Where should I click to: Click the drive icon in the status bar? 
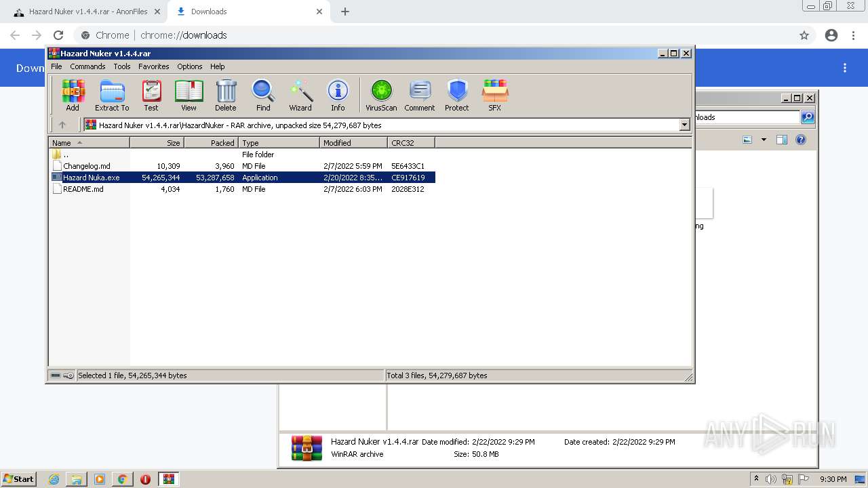(56, 375)
